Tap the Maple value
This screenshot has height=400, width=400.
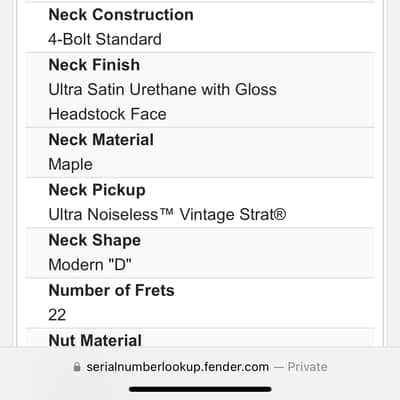point(71,165)
